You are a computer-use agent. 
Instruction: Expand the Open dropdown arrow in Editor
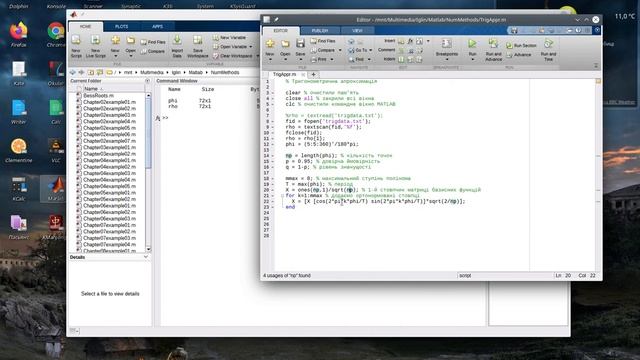(285, 60)
